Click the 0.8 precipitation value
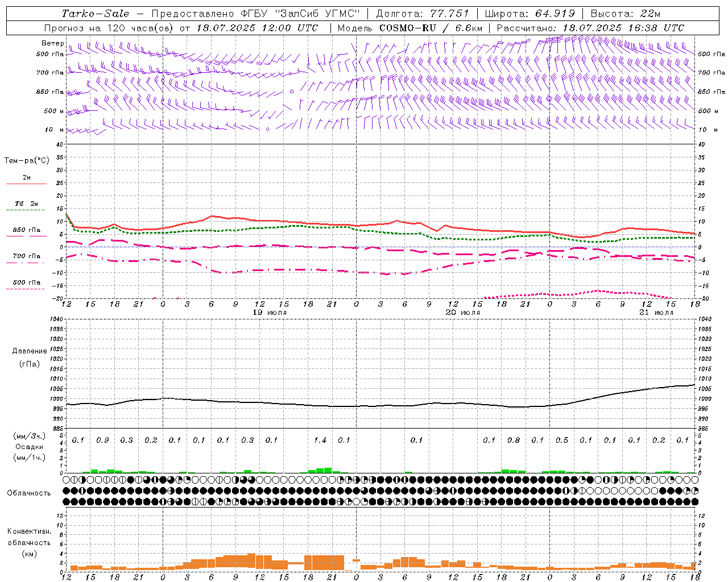Viewport: 728px width, 582px height. (514, 440)
